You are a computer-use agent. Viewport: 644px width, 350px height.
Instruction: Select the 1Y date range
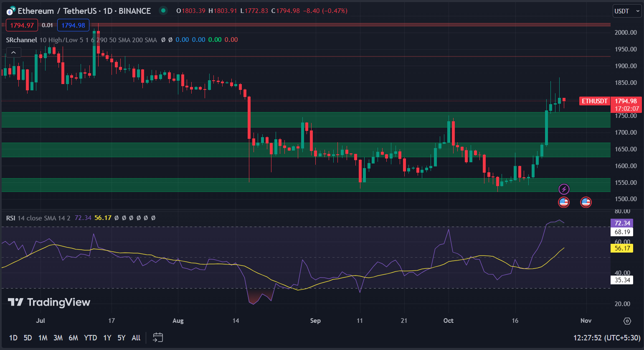107,337
